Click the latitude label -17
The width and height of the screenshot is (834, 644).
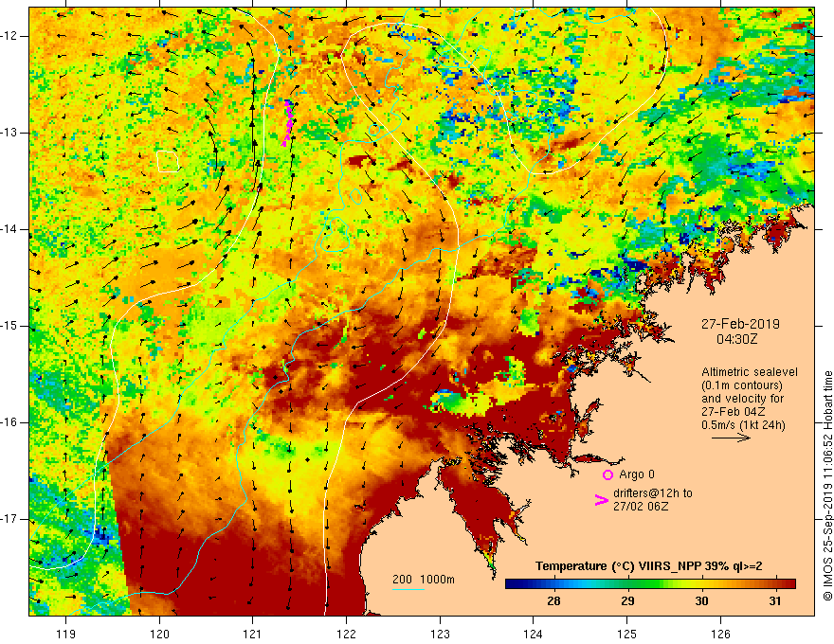coord(9,519)
